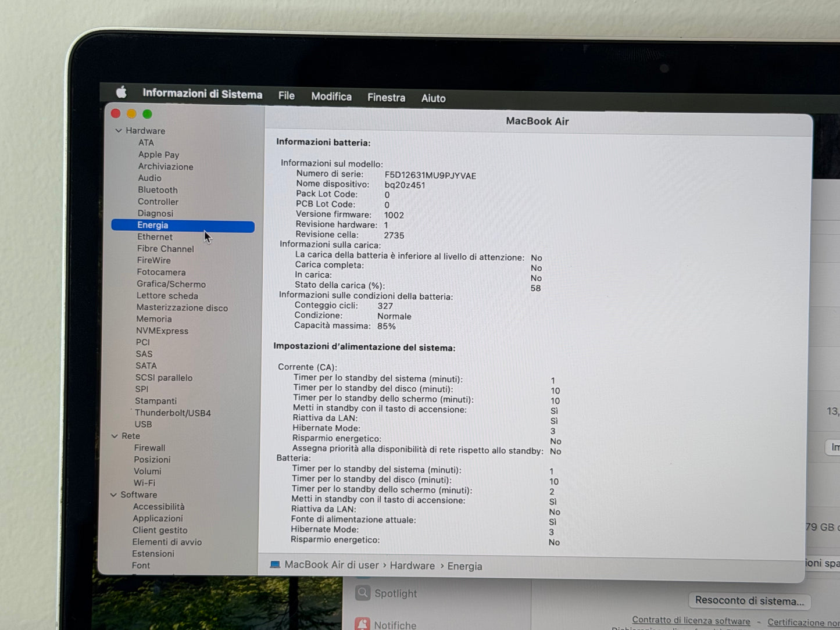This screenshot has height=630, width=840.
Task: Select Fotocamera in the sidebar
Action: (x=161, y=272)
